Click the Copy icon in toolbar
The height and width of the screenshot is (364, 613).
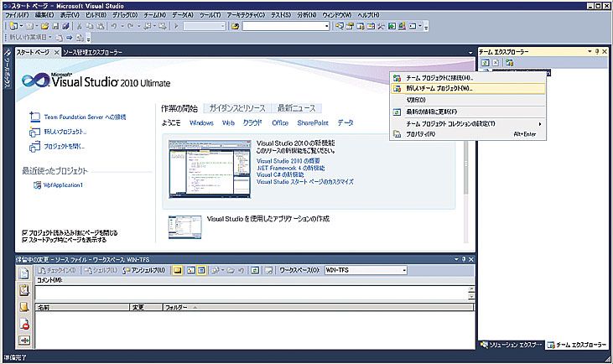(x=90, y=26)
